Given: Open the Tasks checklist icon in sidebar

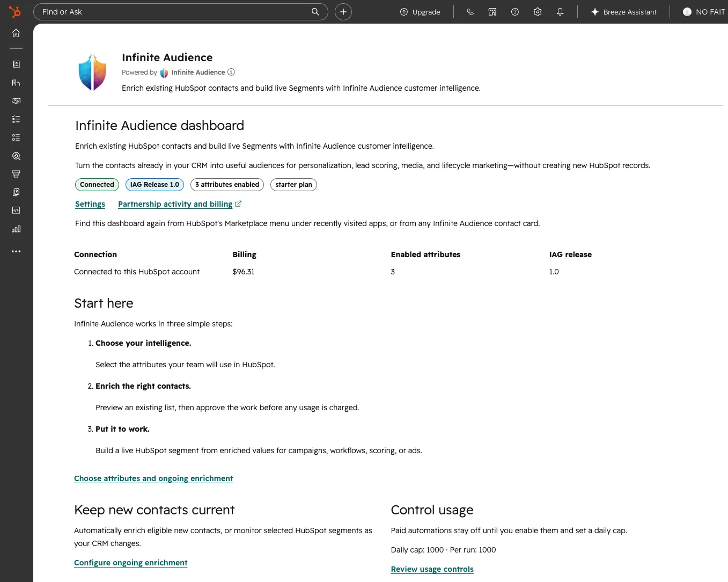Looking at the screenshot, I should point(16,119).
